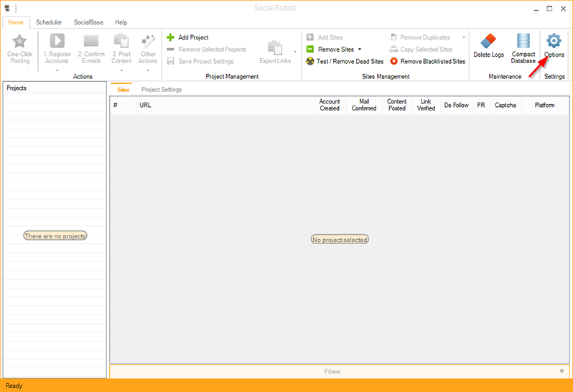
Task: Click the Copy Selected Sites icon
Action: [393, 49]
